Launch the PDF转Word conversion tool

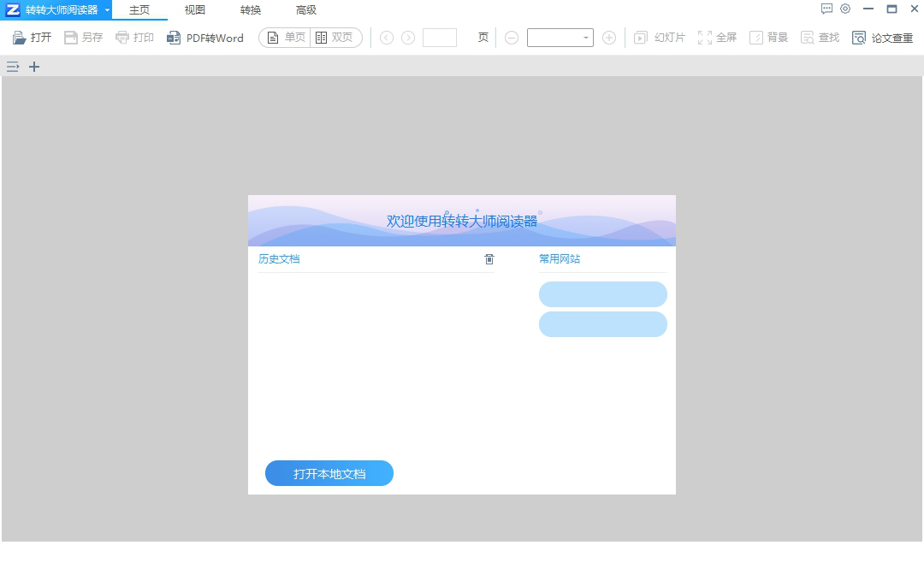point(205,38)
